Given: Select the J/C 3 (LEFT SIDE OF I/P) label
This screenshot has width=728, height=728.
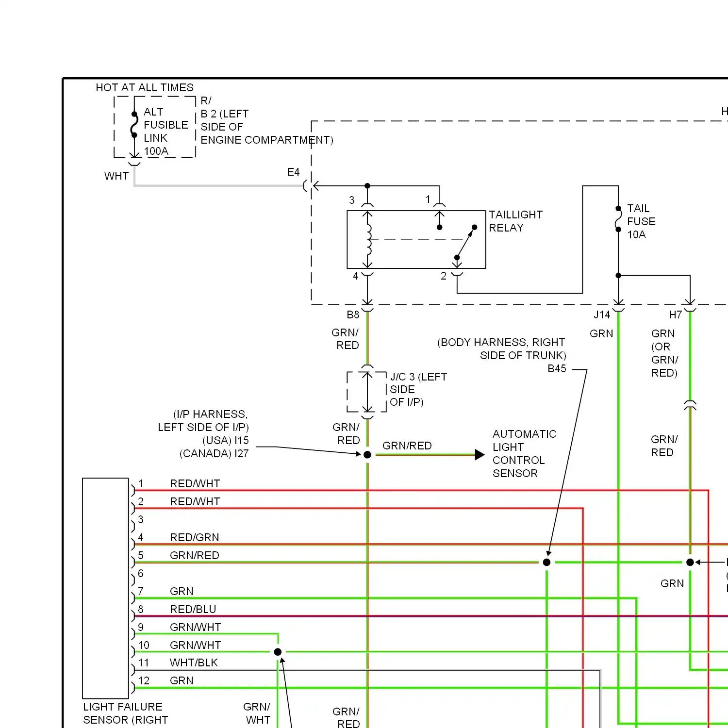Looking at the screenshot, I should pyautogui.click(x=418, y=389).
